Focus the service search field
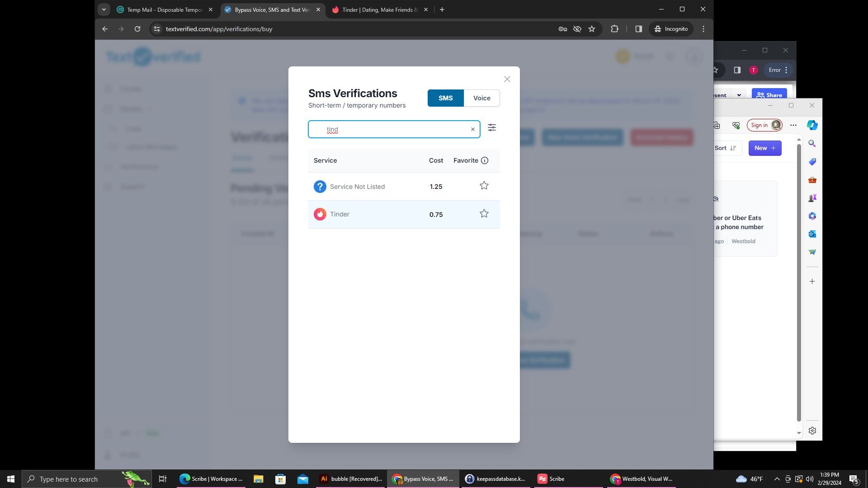The width and height of the screenshot is (868, 488). point(394,129)
